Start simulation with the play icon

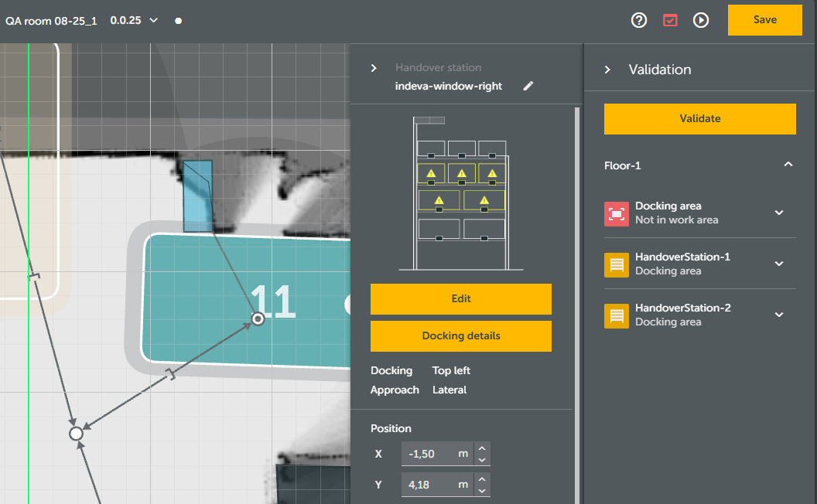coord(701,20)
